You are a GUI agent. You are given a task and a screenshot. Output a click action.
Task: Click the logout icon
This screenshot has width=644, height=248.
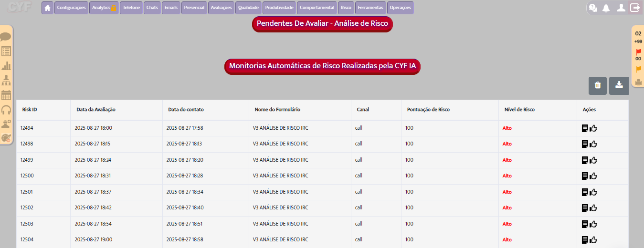pyautogui.click(x=635, y=8)
